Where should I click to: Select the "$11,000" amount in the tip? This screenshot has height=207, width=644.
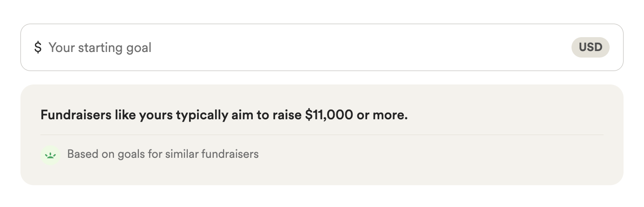pos(329,115)
